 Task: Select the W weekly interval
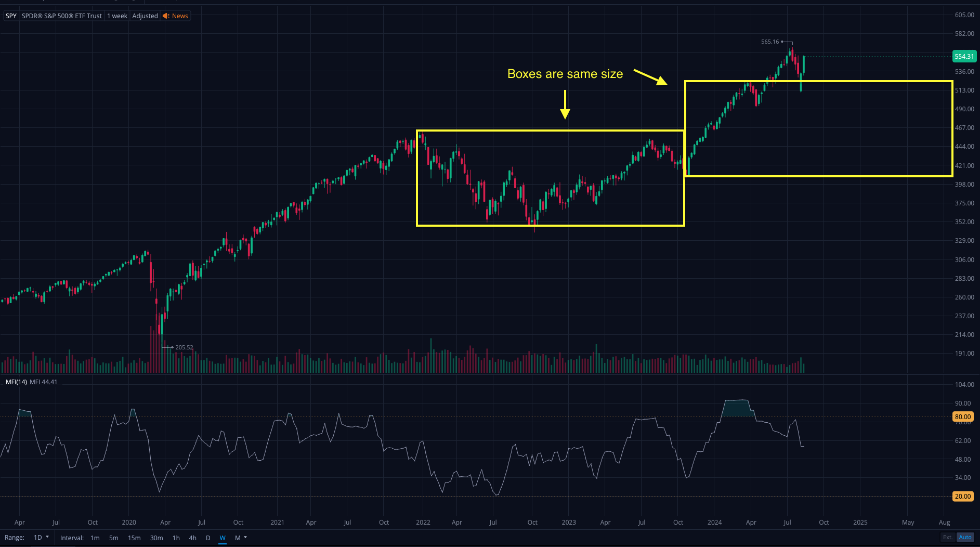click(x=223, y=538)
